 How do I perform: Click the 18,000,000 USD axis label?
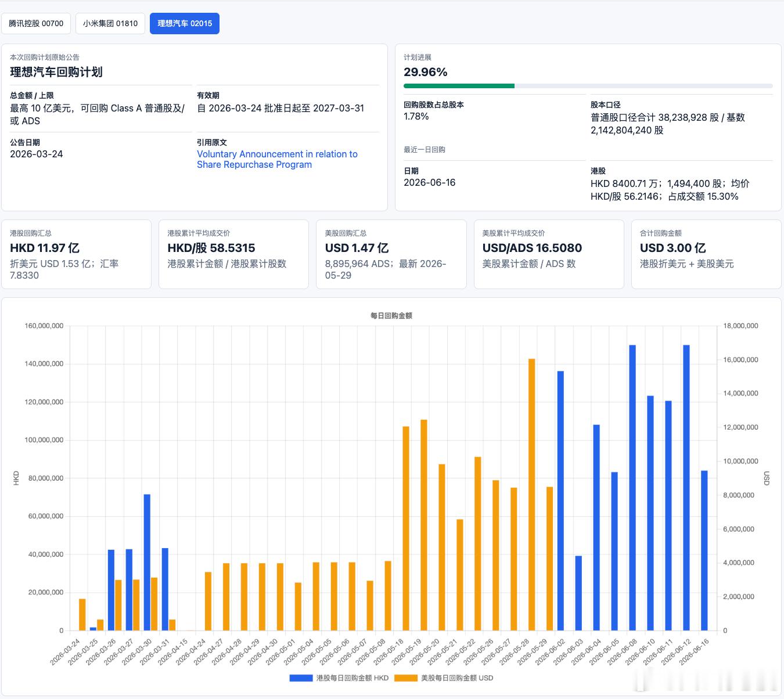coord(741,326)
